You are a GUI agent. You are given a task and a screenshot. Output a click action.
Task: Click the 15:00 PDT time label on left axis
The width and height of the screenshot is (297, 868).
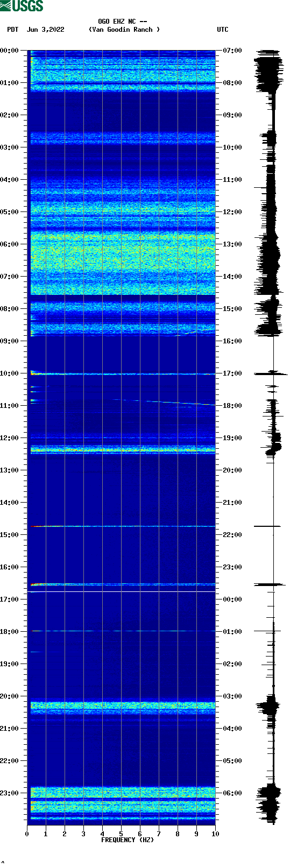(10, 535)
